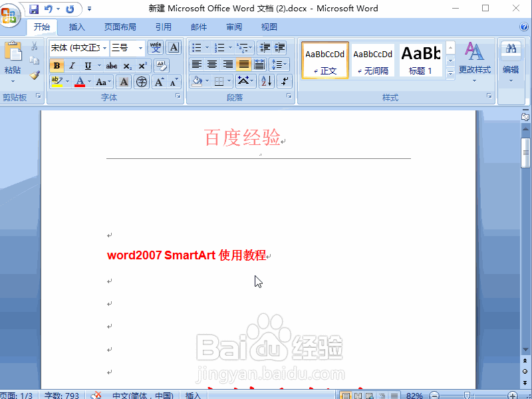This screenshot has height=399, width=532.
Task: Open the font name dropdown
Action: click(105, 48)
